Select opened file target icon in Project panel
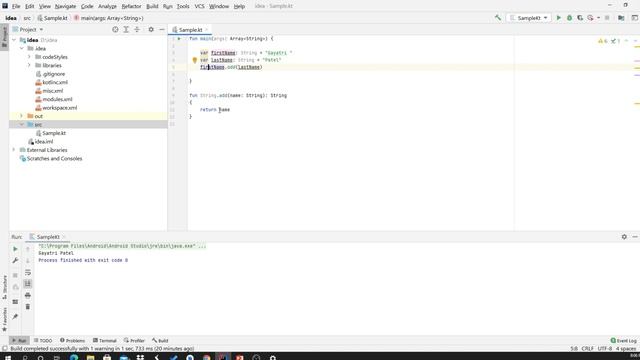The width and height of the screenshot is (640, 360). (115, 29)
